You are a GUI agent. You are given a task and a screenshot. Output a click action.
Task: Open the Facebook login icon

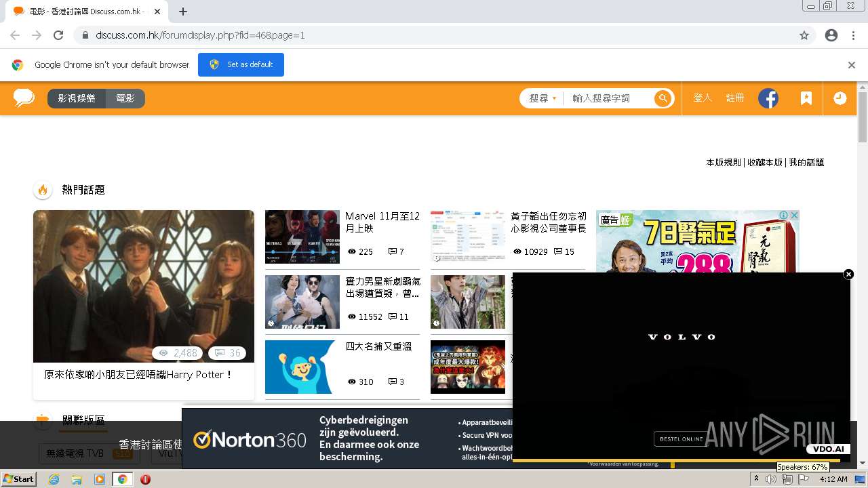[x=768, y=98]
